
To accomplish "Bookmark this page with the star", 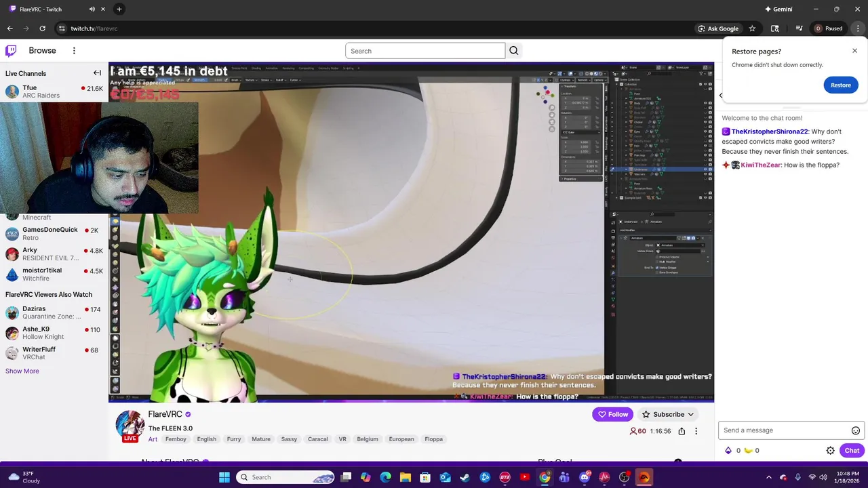I will point(752,28).
